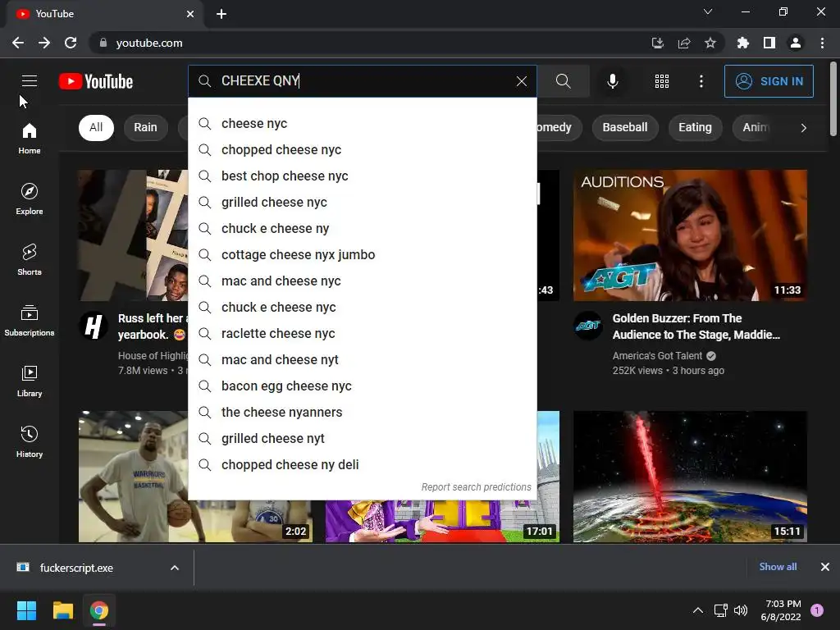The height and width of the screenshot is (630, 840).
Task: Open the Russ yearbook video thumbnail
Action: coord(134,235)
